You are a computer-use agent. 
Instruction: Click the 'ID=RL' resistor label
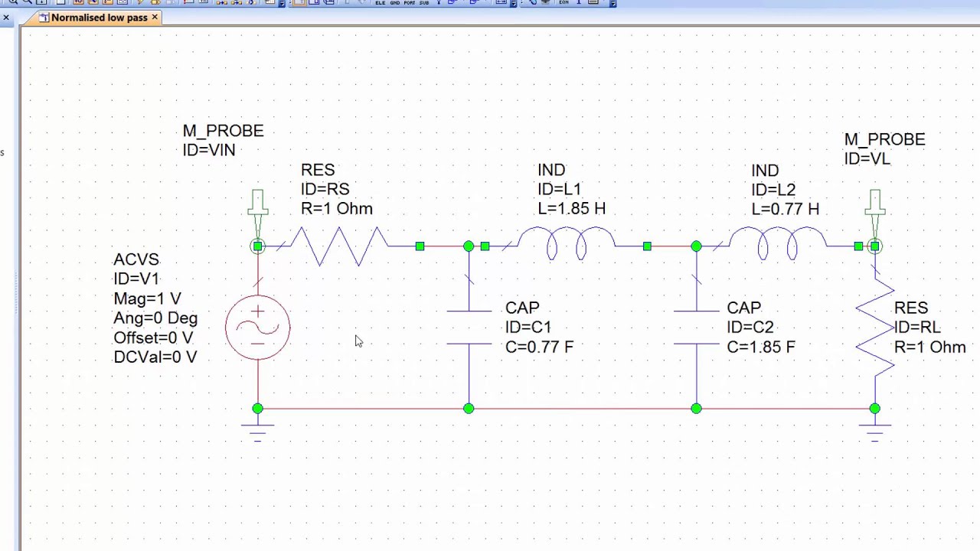[917, 328]
